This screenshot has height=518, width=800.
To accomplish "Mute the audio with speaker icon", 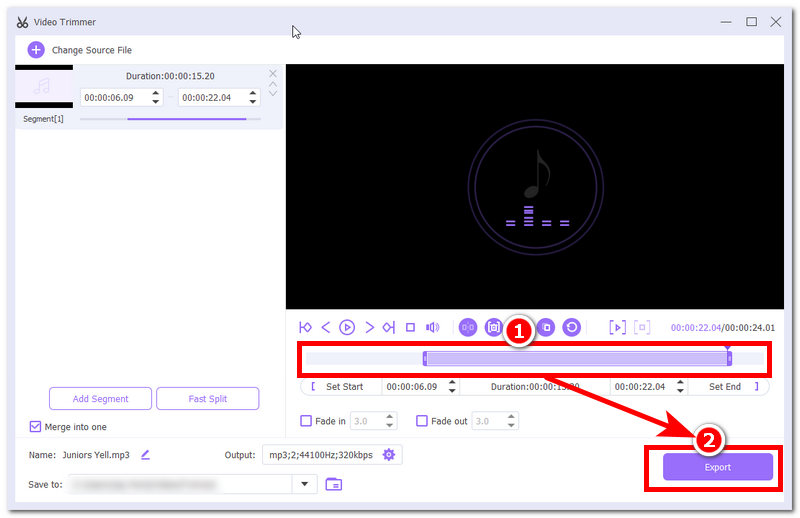I will click(x=432, y=327).
